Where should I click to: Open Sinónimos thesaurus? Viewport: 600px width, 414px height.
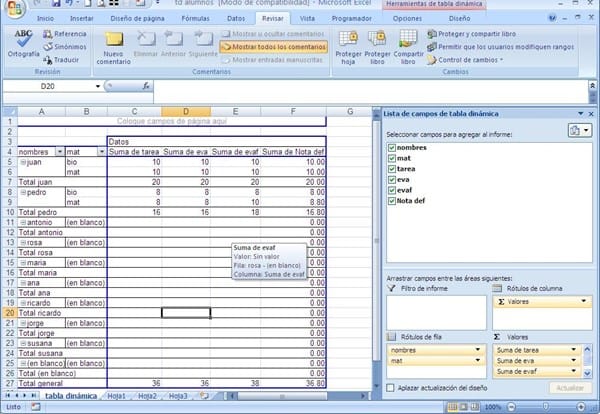(x=65, y=47)
